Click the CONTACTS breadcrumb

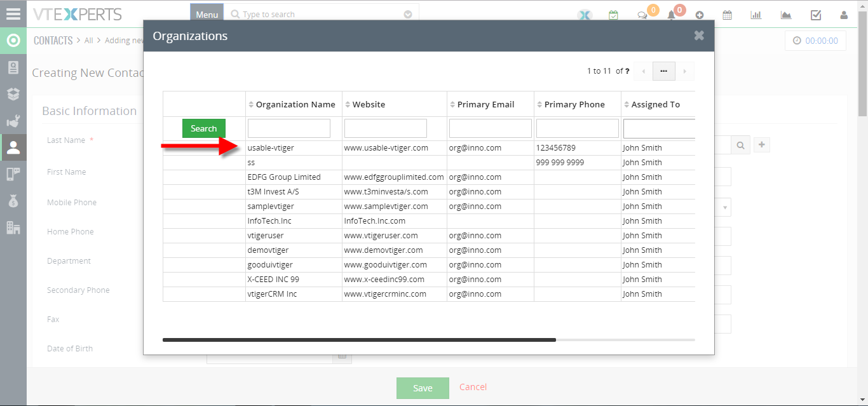53,40
